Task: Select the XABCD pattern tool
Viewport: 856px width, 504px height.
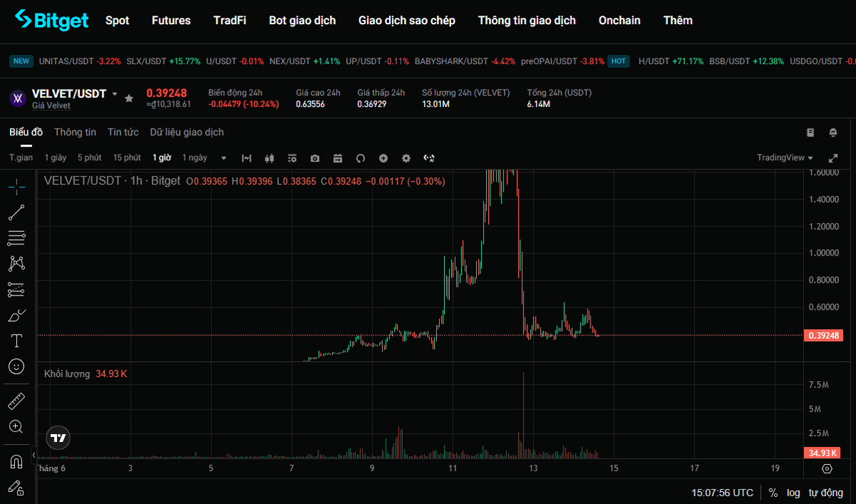Action: pos(16,263)
